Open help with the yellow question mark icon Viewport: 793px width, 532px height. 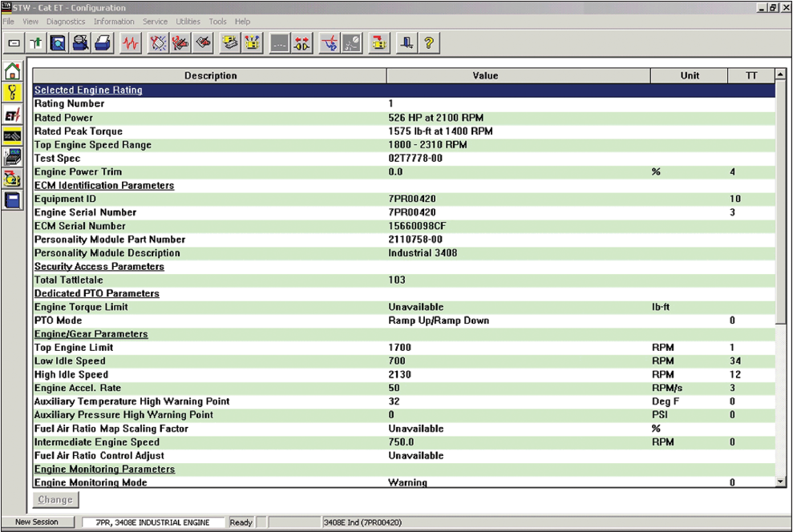429,43
